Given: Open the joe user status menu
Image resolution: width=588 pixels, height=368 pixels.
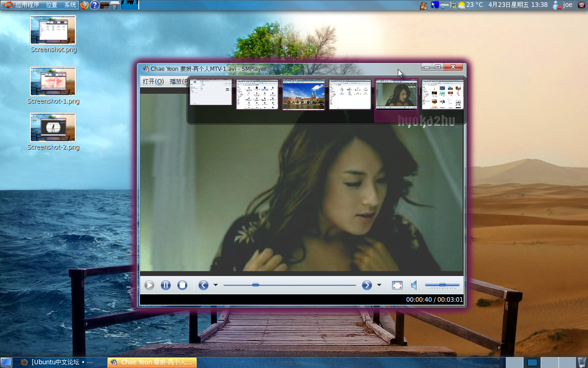Looking at the screenshot, I should click(563, 5).
